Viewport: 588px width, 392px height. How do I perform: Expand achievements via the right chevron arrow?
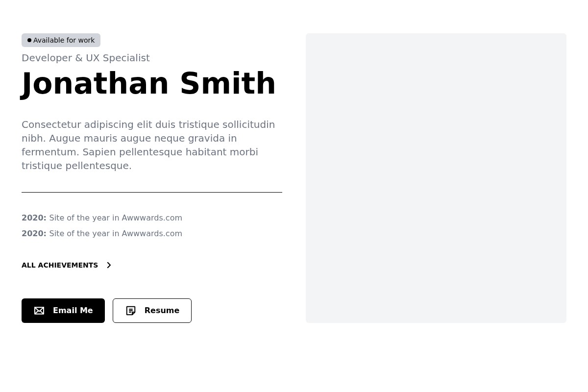click(x=109, y=265)
